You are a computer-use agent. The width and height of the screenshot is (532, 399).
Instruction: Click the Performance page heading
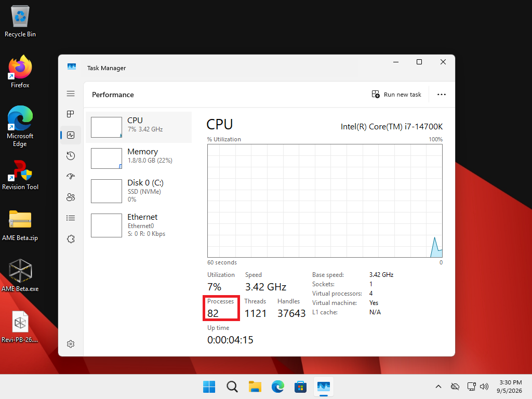point(113,95)
